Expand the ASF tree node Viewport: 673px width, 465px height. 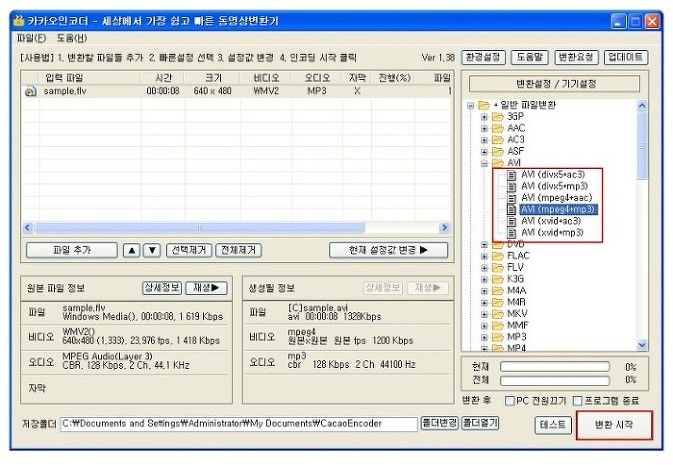(x=484, y=152)
